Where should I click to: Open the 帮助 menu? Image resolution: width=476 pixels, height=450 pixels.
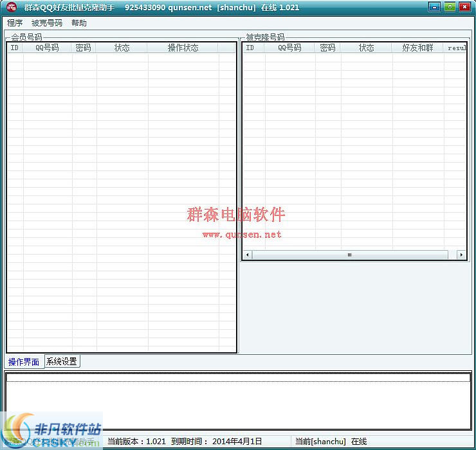click(x=79, y=23)
